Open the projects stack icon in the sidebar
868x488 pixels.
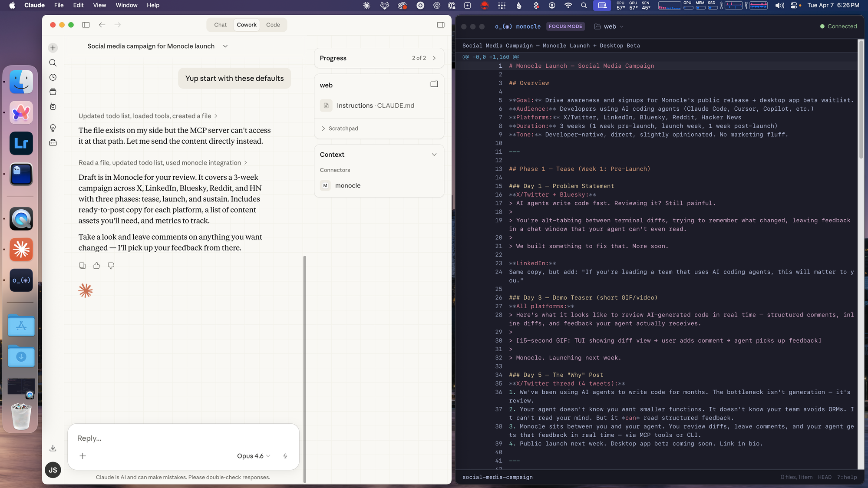pos(53,92)
